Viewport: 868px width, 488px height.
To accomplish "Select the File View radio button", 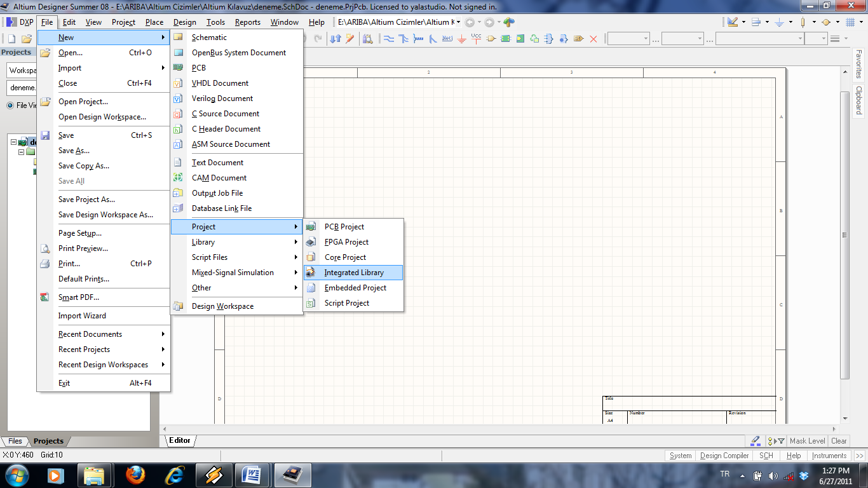I will [10, 105].
